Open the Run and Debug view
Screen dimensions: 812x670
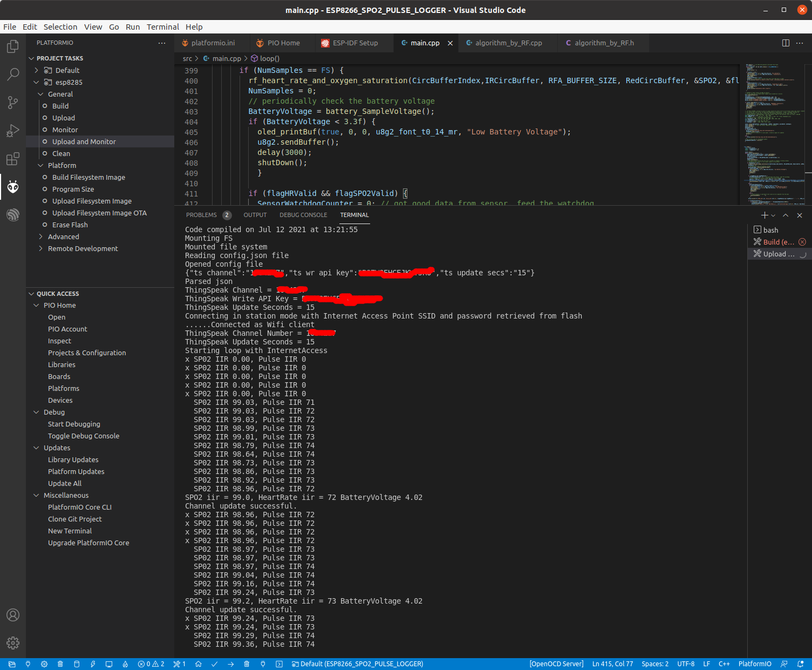point(13,131)
